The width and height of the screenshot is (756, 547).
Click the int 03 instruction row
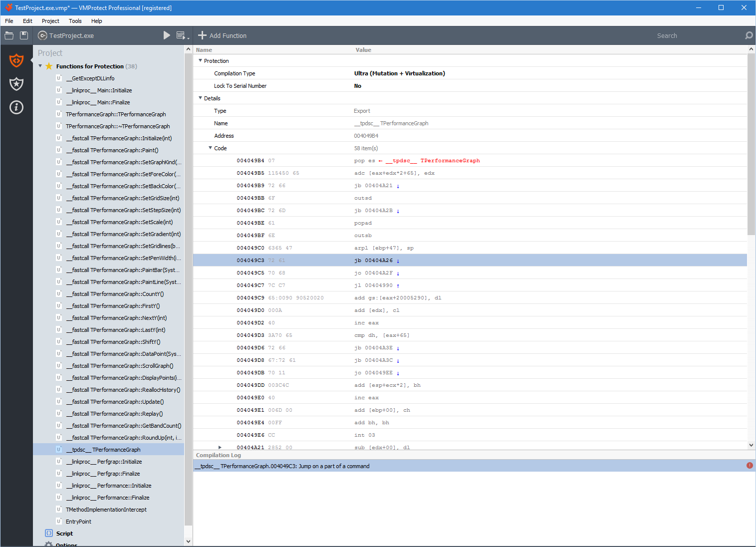(470, 435)
